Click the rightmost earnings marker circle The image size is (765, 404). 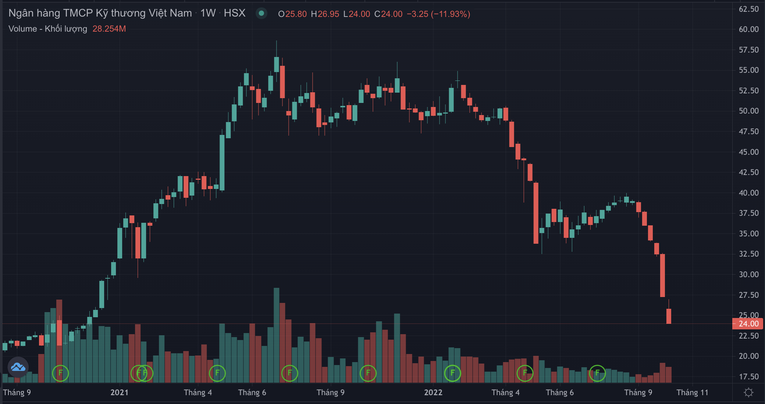(x=597, y=373)
